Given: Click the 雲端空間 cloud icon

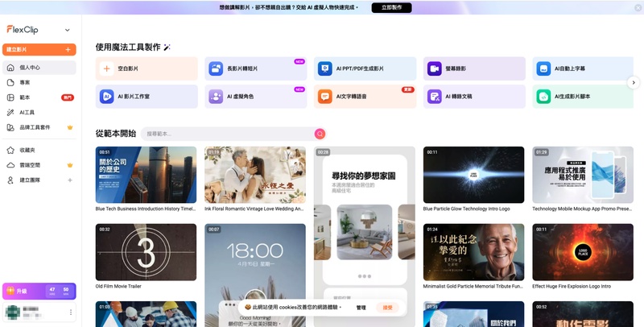Looking at the screenshot, I should (10, 165).
